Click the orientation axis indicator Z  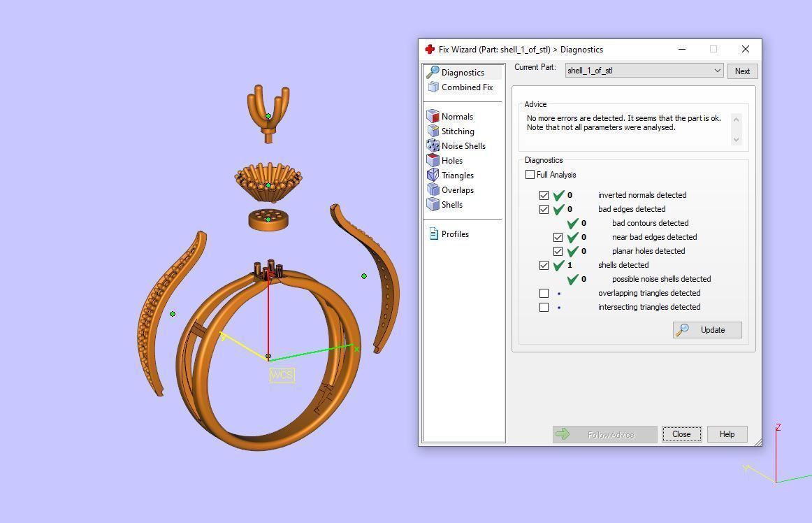coord(778,427)
